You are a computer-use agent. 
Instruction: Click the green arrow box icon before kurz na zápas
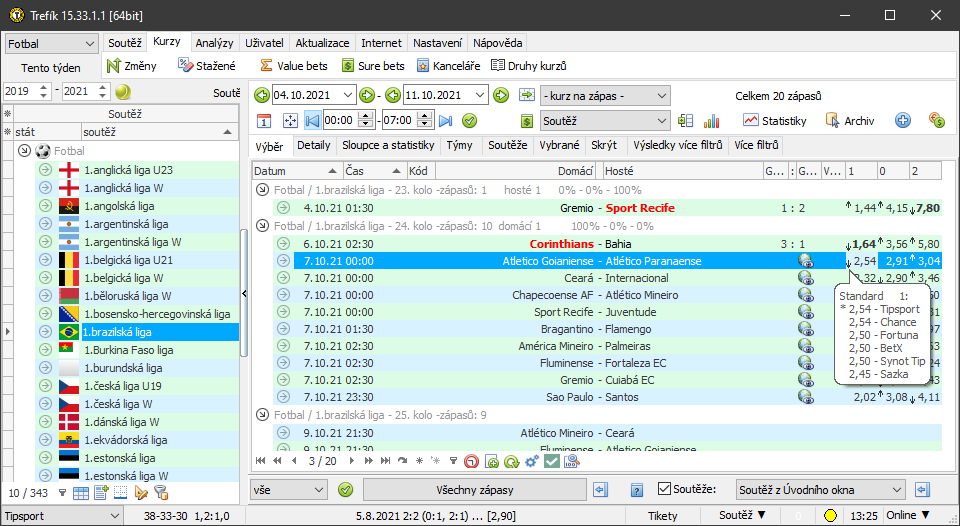point(527,95)
